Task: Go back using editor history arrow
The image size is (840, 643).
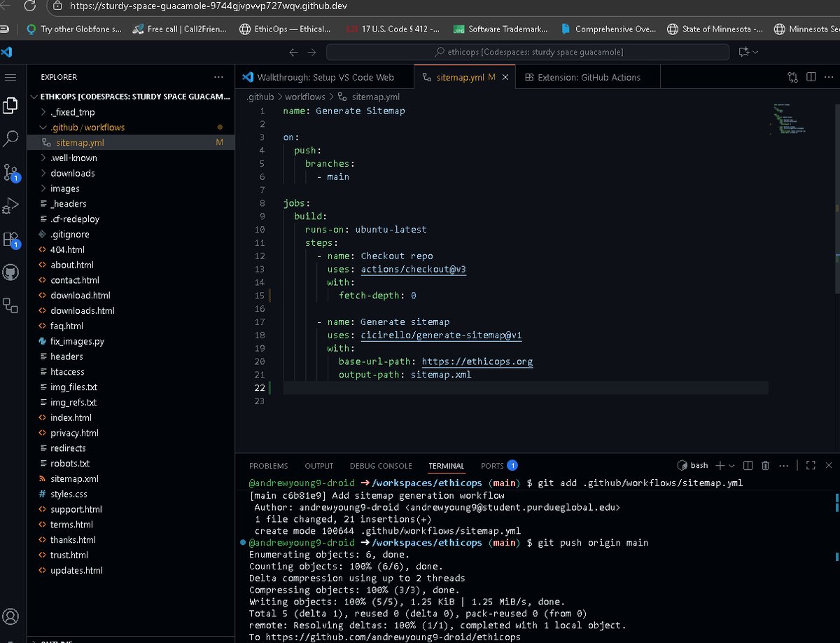Action: (293, 53)
